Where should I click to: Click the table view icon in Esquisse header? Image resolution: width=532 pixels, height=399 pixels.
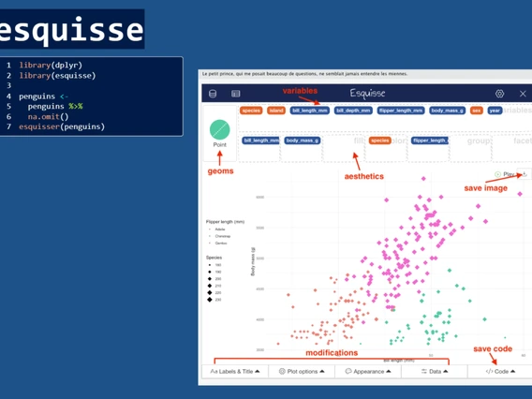coord(235,94)
